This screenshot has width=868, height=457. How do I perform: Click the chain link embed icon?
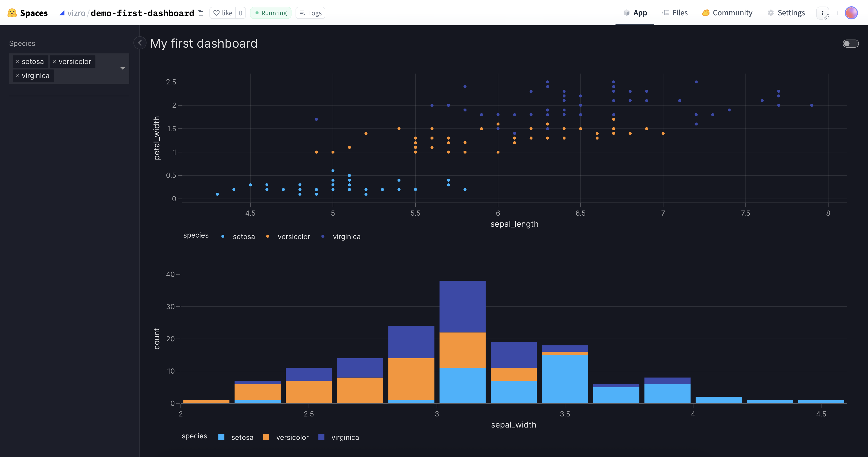click(827, 17)
